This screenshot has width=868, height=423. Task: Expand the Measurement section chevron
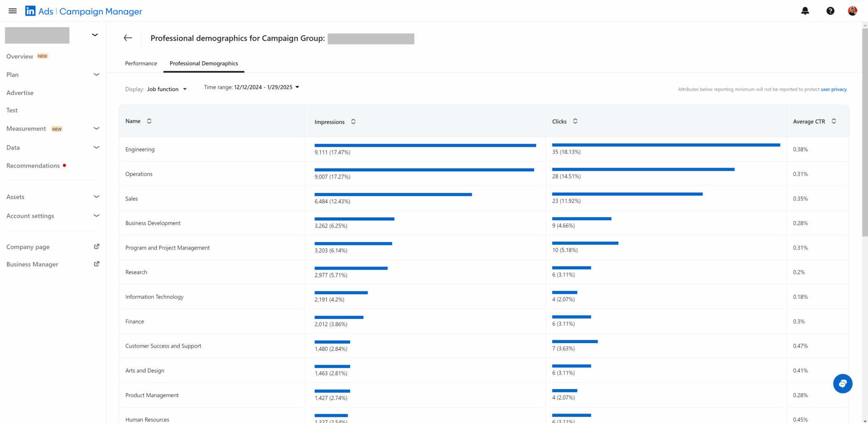click(96, 128)
